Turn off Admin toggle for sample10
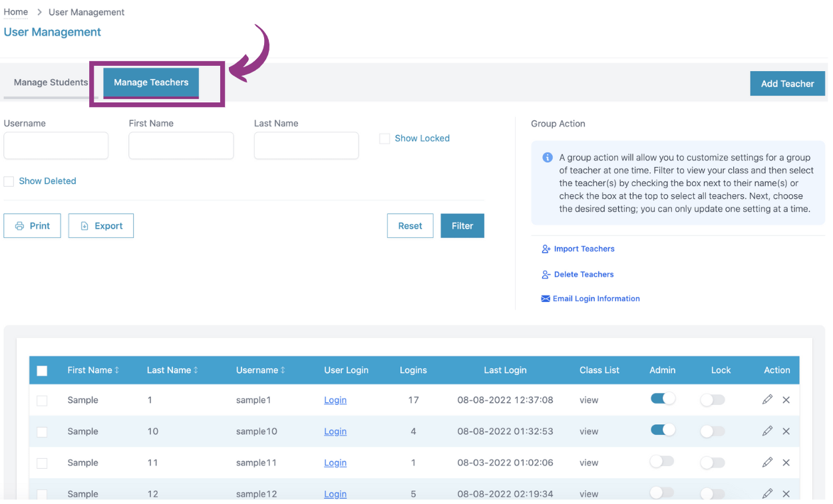 663,430
